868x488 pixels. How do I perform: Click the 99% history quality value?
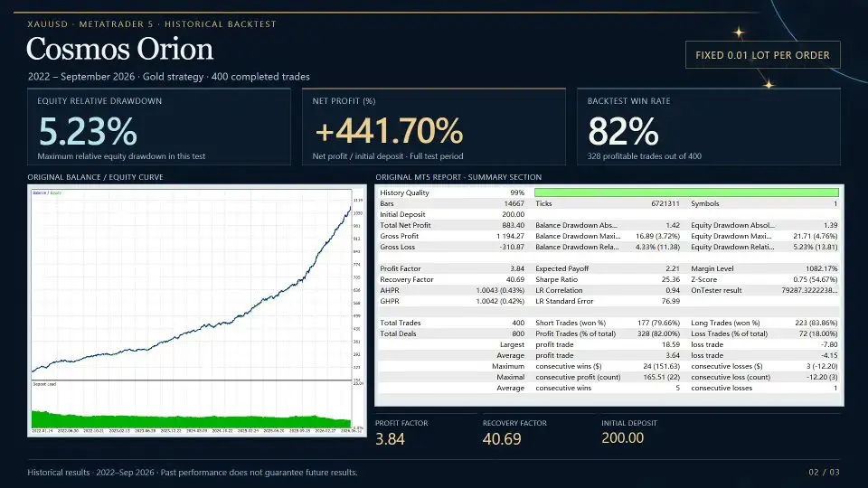coord(517,192)
